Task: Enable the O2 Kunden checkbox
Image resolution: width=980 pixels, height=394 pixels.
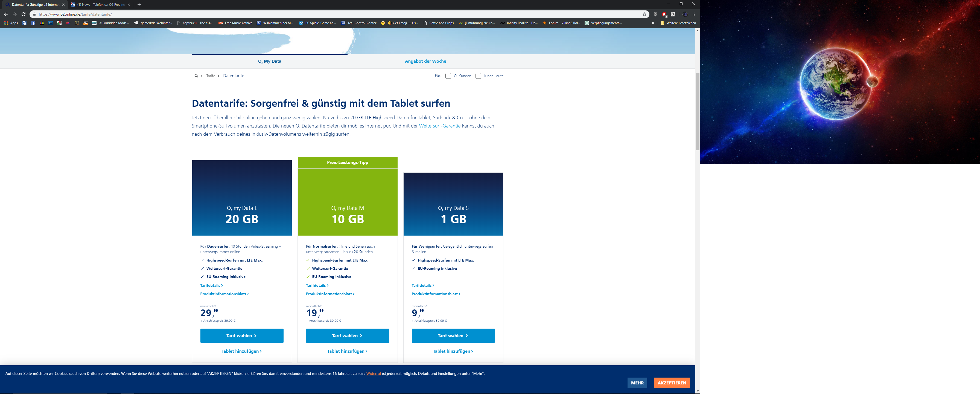Action: pyautogui.click(x=448, y=76)
